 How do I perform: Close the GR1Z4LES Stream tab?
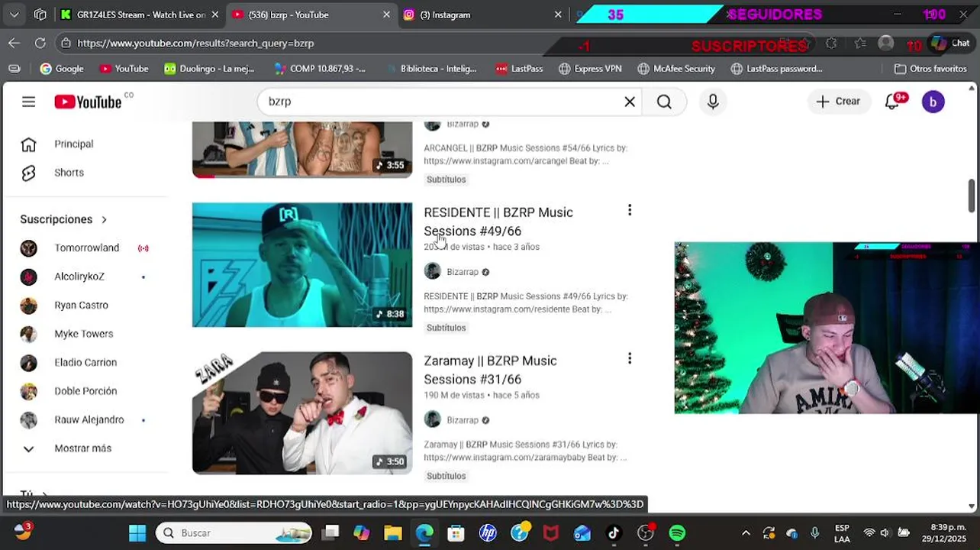[x=214, y=15]
